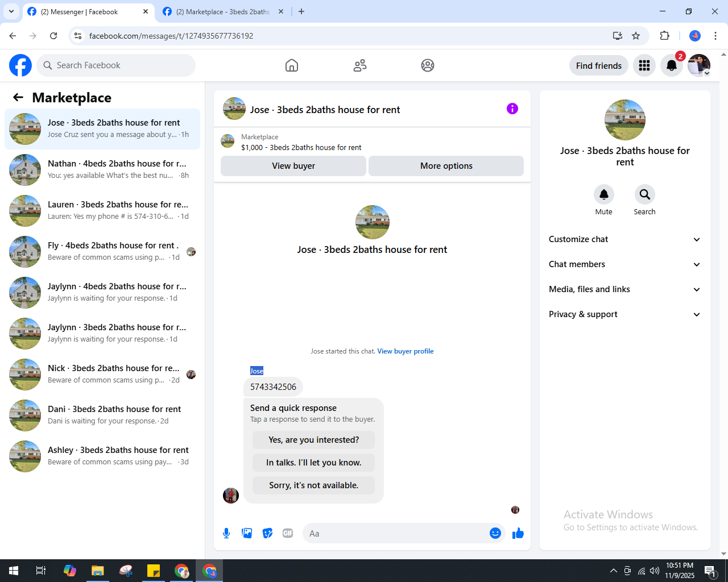Open File Explorer from the taskbar
This screenshot has height=582, width=728.
pyautogui.click(x=98, y=571)
